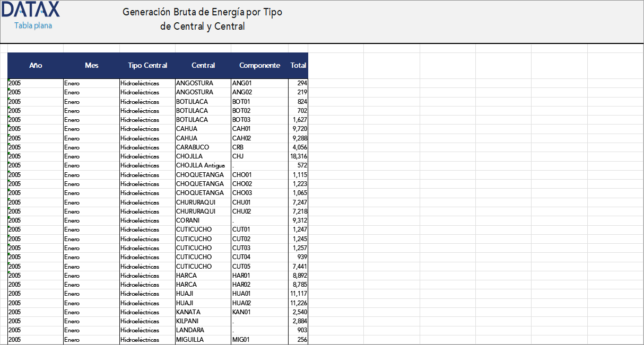Click the cell with total 18,316

299,156
